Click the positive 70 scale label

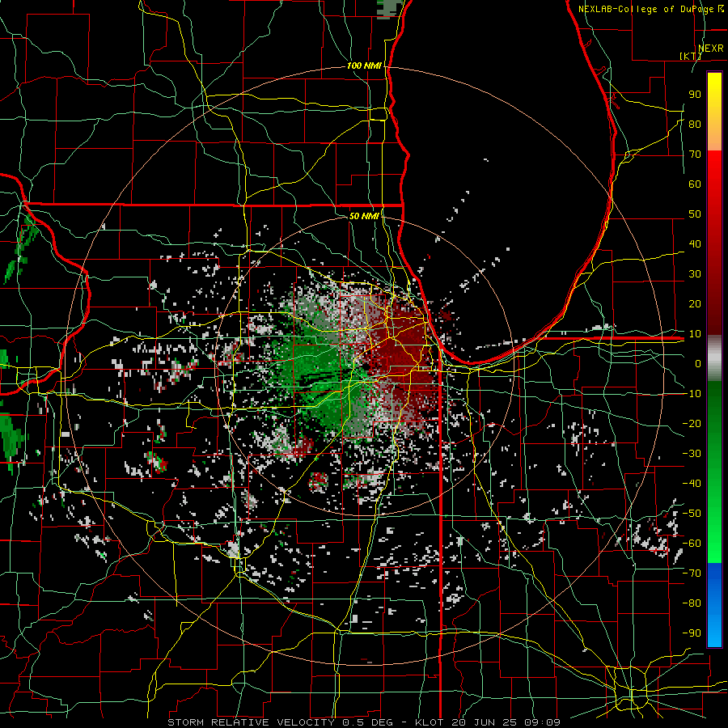tap(695, 154)
